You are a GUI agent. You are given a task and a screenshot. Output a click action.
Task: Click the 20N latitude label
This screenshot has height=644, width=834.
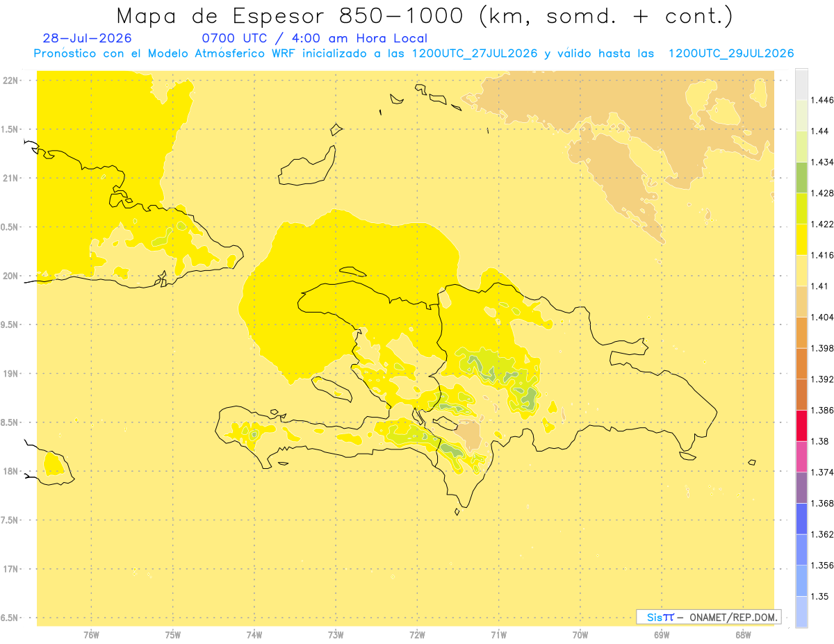pyautogui.click(x=10, y=276)
